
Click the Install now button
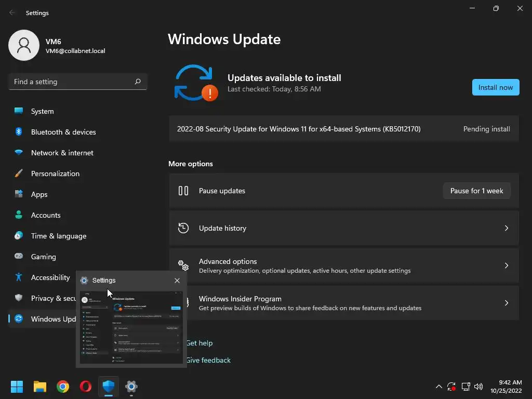click(495, 87)
